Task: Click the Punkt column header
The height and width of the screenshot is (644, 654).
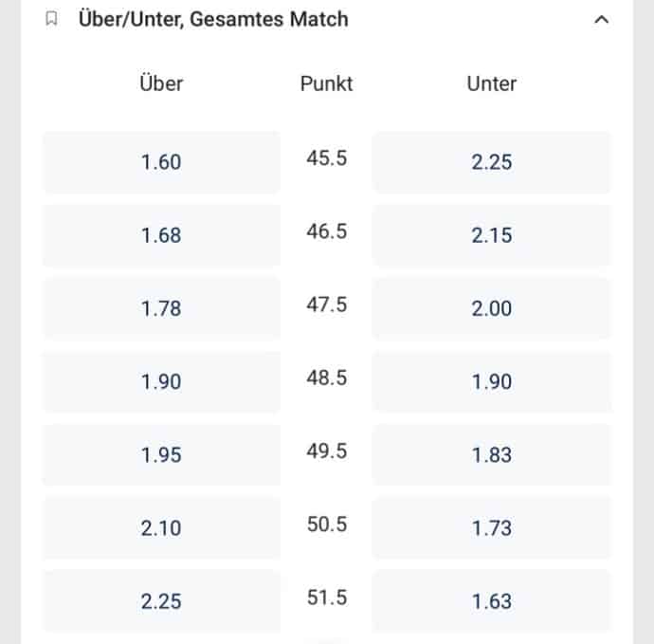Action: pyautogui.click(x=327, y=83)
